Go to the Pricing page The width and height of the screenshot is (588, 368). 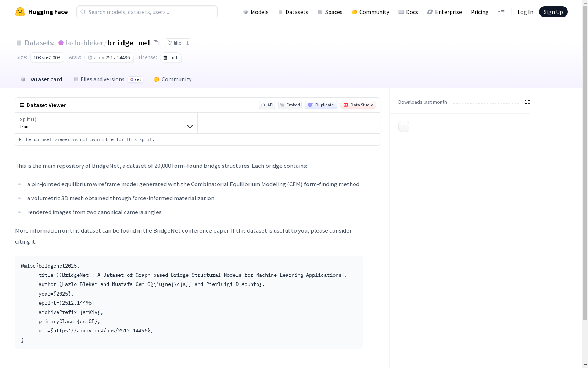[480, 12]
